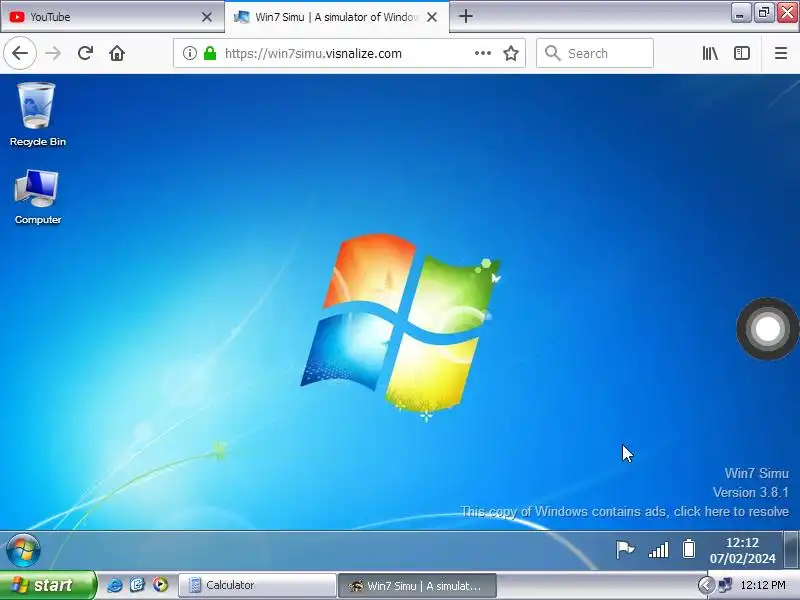Click the browser Search box
Screen dimensions: 800x600
(x=595, y=53)
